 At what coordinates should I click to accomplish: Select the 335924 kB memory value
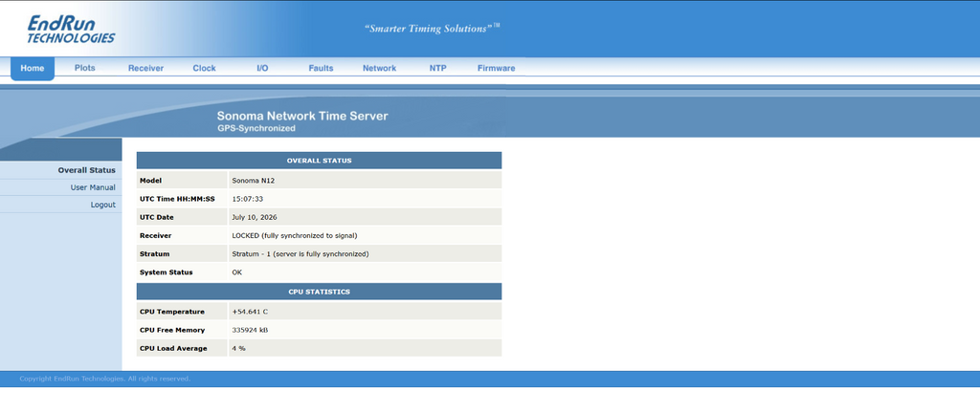click(250, 330)
